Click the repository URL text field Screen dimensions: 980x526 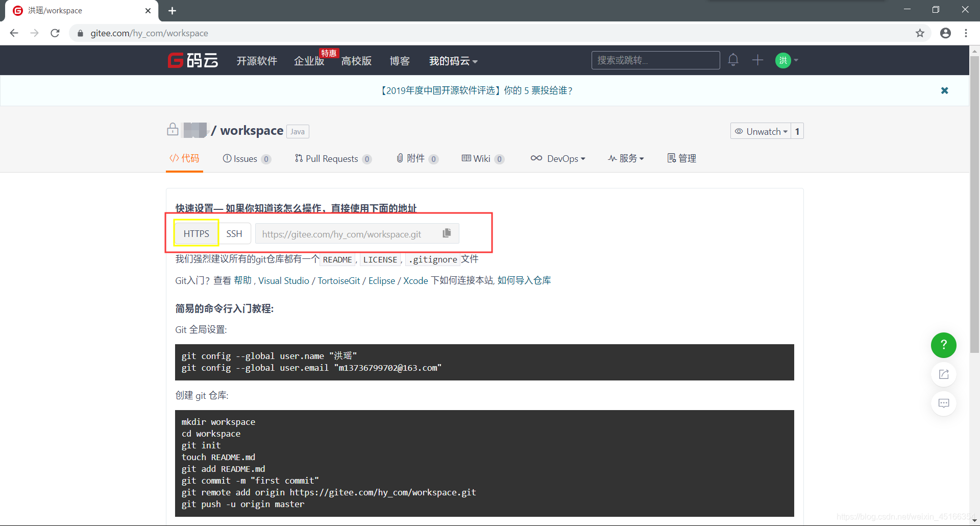pyautogui.click(x=348, y=234)
